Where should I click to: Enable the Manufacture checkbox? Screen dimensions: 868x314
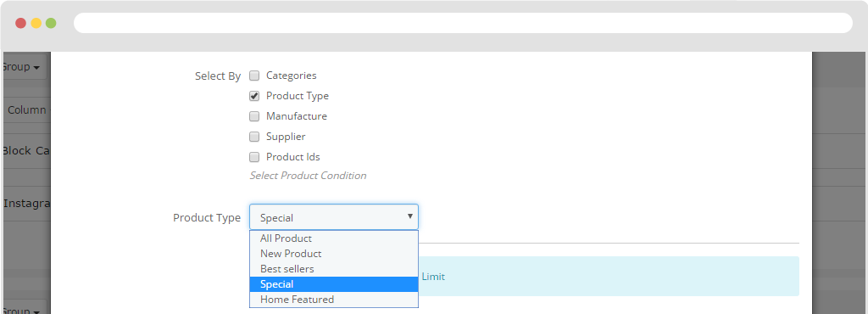click(x=254, y=116)
